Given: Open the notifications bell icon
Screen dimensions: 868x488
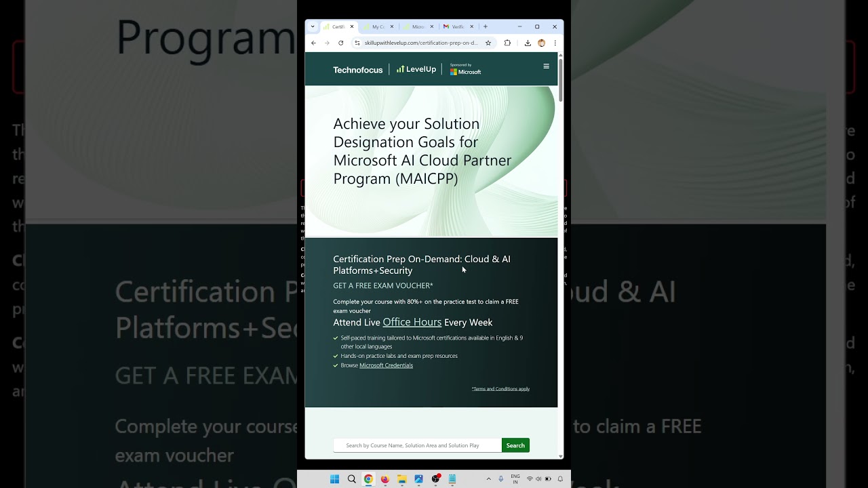Looking at the screenshot, I should click(x=560, y=479).
